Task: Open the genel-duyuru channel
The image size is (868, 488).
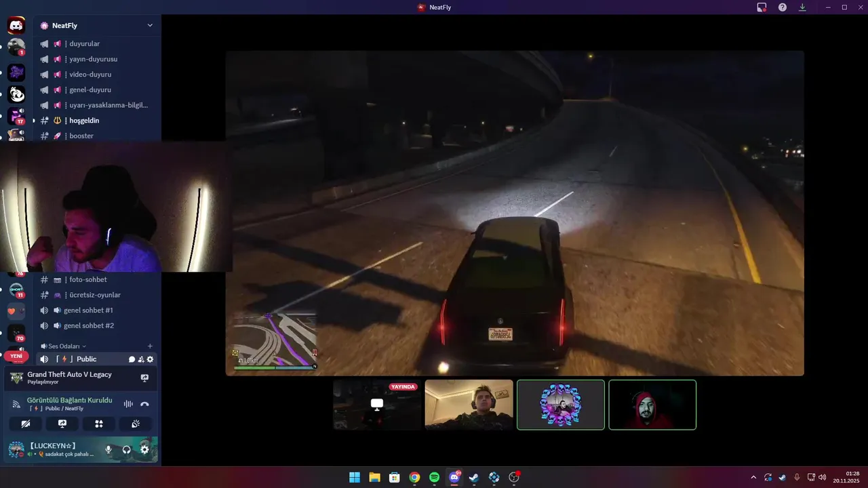Action: point(97,89)
